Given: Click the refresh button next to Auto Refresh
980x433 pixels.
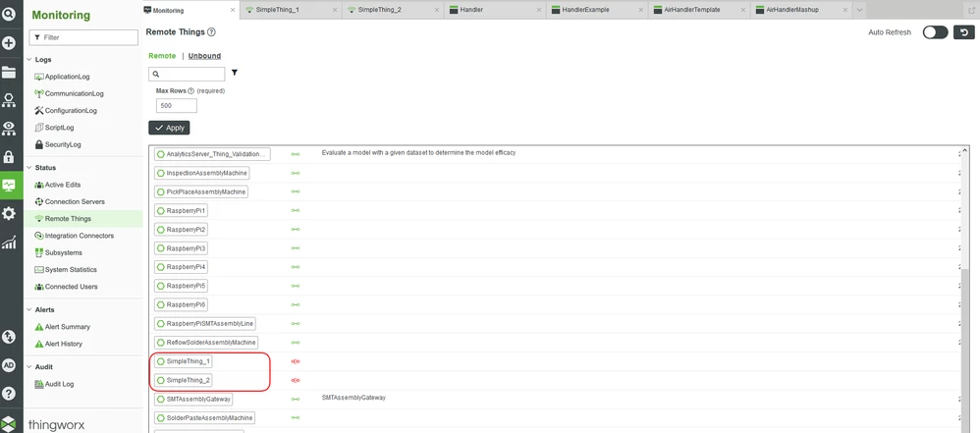Looking at the screenshot, I should pyautogui.click(x=963, y=32).
